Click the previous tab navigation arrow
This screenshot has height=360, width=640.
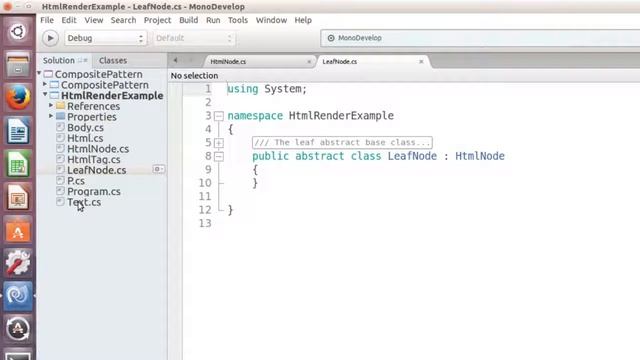click(x=175, y=60)
